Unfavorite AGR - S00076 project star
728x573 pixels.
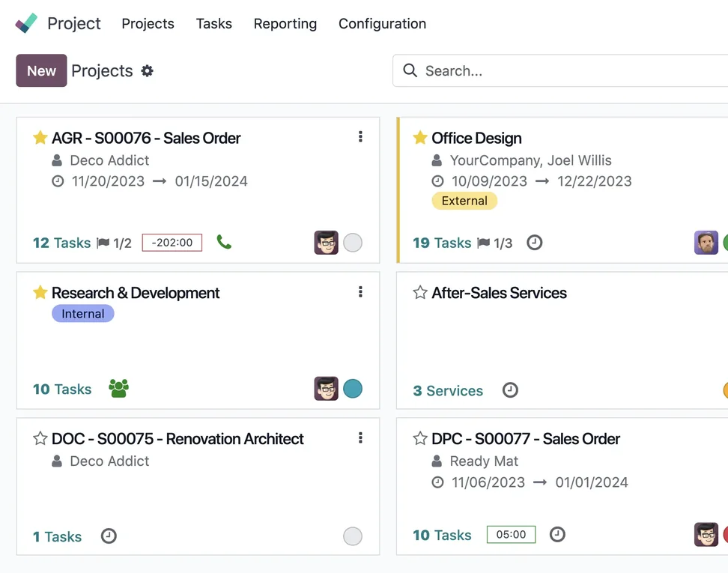coord(40,138)
